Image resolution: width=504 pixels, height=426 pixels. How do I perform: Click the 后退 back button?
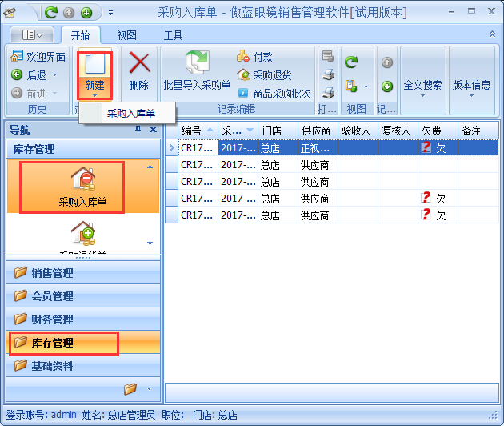30,75
